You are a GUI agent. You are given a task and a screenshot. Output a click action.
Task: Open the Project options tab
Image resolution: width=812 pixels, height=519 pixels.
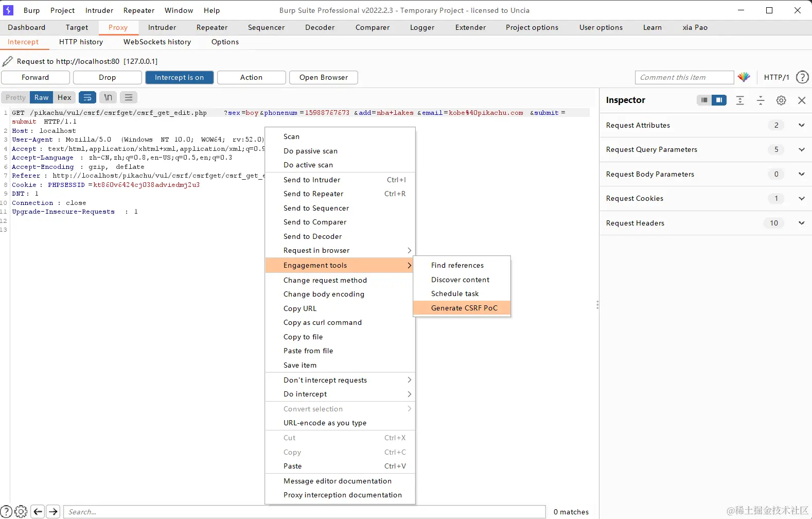(x=532, y=27)
